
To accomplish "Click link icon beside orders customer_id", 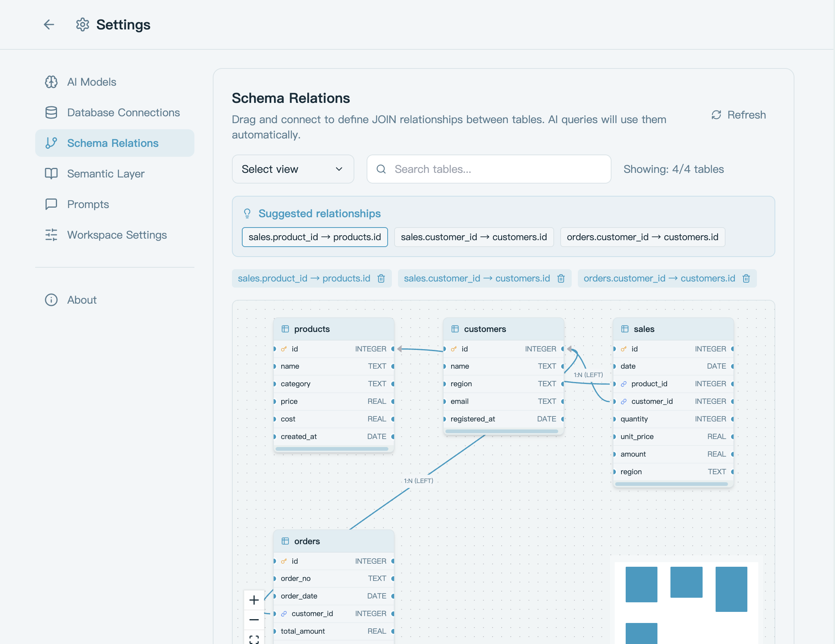I will coord(284,614).
